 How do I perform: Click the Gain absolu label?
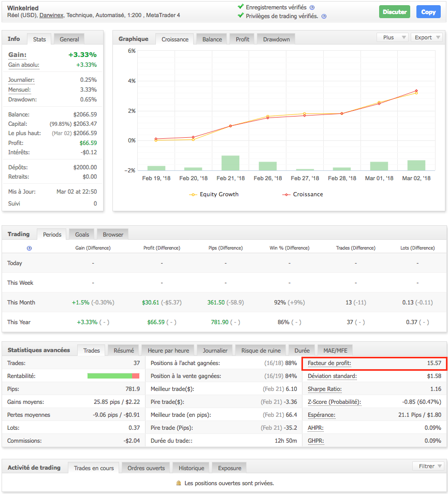tap(24, 65)
